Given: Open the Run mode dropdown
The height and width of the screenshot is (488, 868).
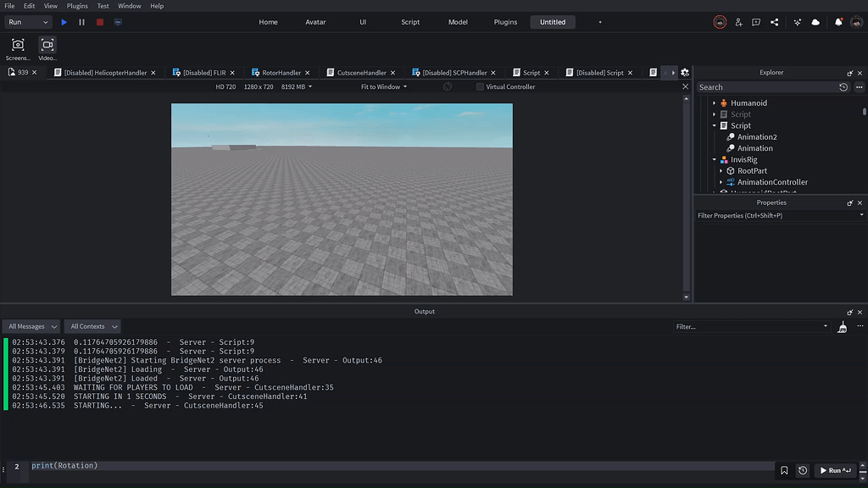Looking at the screenshot, I should (28, 22).
